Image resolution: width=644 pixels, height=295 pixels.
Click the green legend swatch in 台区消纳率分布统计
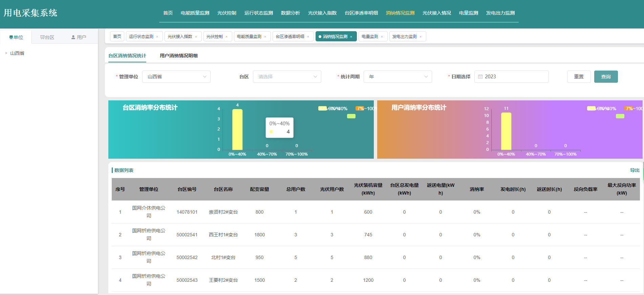351,116
